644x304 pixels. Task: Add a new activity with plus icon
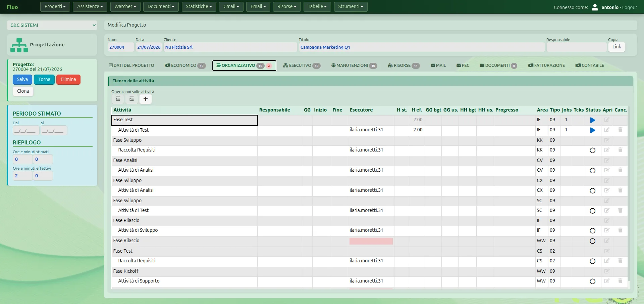point(146,99)
